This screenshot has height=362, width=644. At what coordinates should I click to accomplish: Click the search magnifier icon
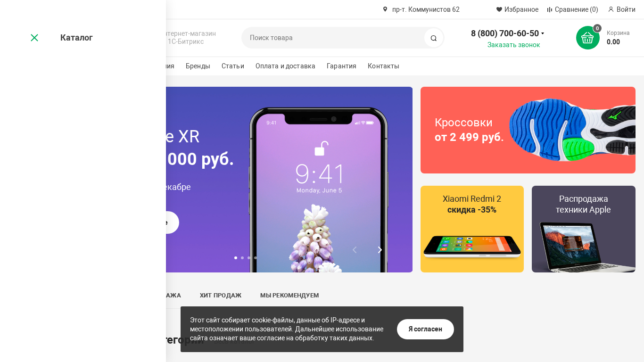[x=434, y=38]
